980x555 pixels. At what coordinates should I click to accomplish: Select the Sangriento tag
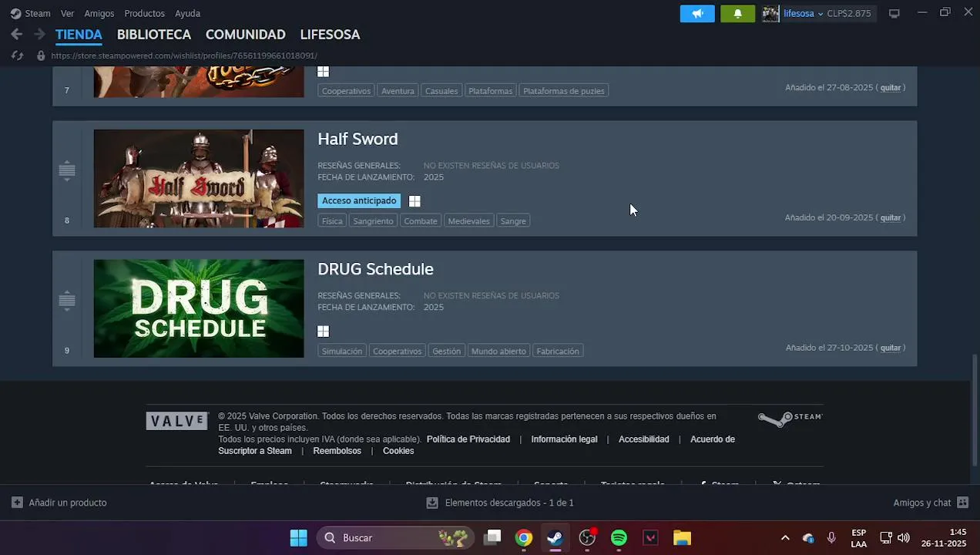[373, 220]
